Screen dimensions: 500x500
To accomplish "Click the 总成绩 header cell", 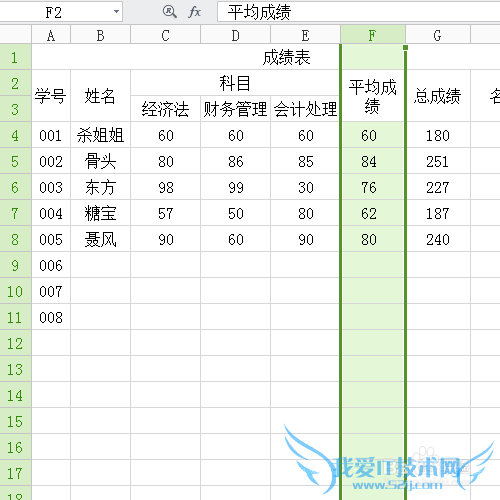I will click(438, 96).
